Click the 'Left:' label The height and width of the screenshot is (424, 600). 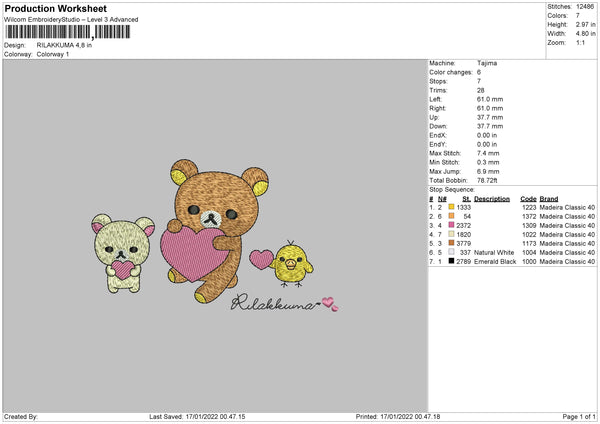435,99
